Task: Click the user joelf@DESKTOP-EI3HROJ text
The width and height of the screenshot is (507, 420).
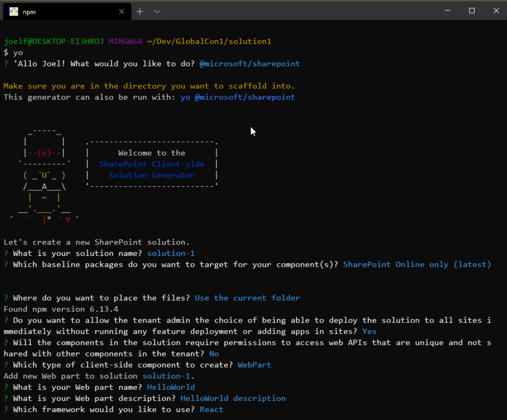Action: click(54, 41)
